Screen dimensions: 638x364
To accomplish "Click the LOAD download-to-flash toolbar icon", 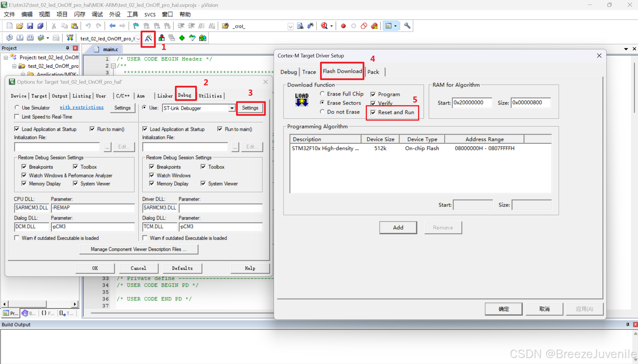I will (70, 38).
